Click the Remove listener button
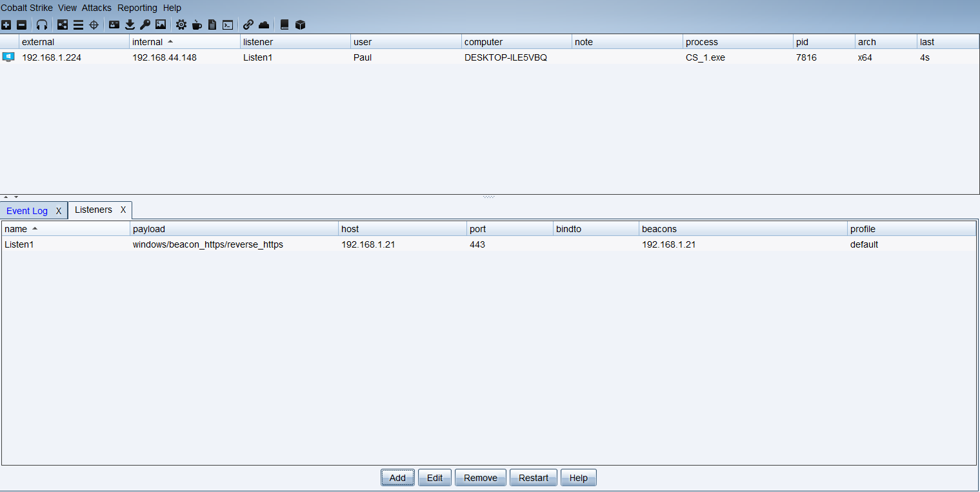Image resolution: width=980 pixels, height=492 pixels. point(481,478)
